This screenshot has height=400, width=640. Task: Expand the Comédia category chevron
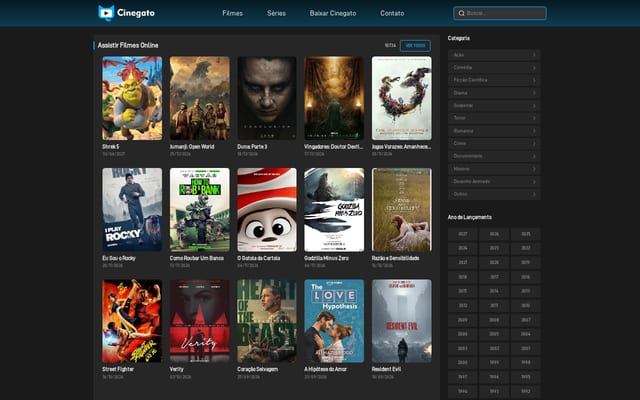pos(534,67)
